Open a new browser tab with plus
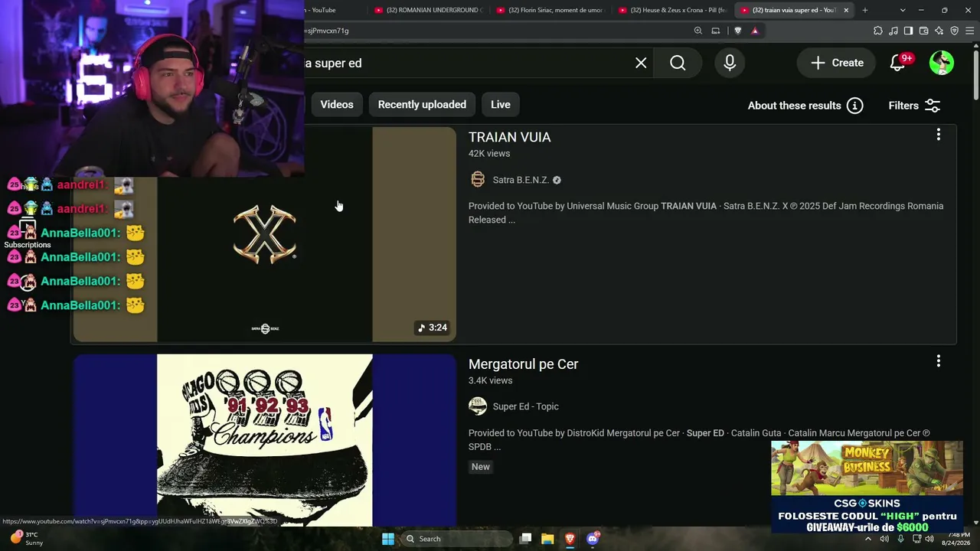The image size is (980, 551). 865,10
